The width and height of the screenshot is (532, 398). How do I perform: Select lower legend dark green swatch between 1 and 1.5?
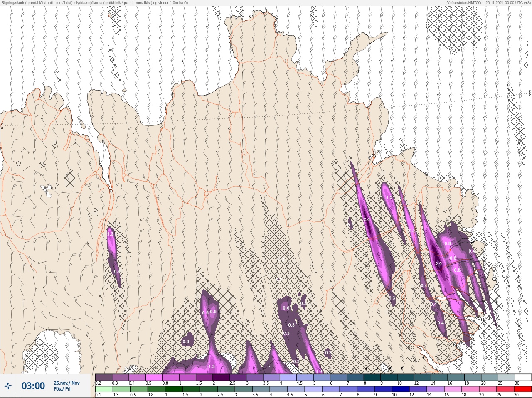(x=173, y=389)
